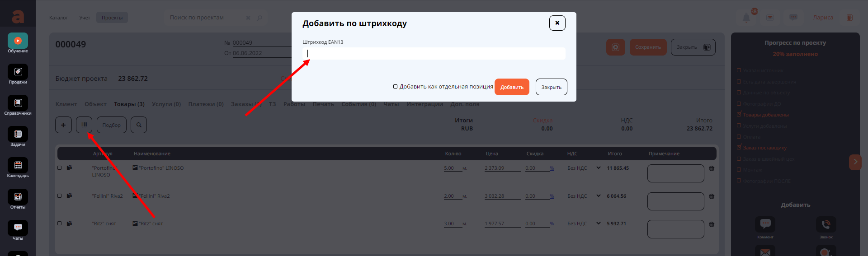Delete the Portofino LINOSO row with trash icon
Screen dimensions: 868x256
pyautogui.click(x=712, y=168)
